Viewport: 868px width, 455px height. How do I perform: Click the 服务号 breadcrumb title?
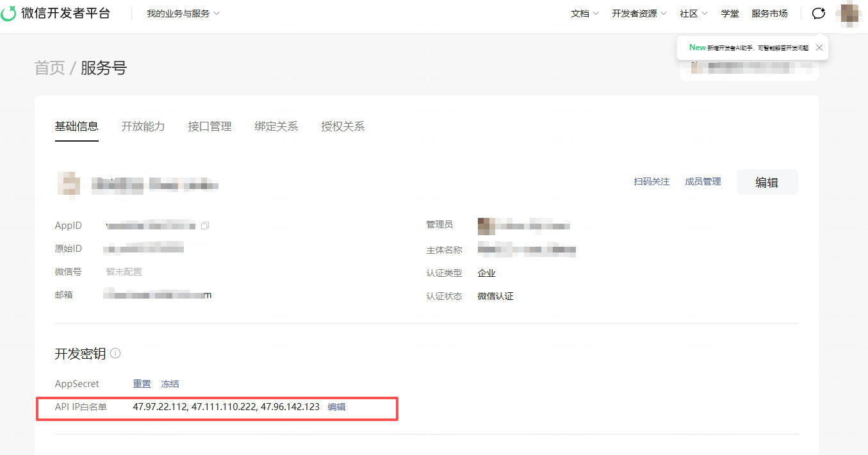(104, 68)
